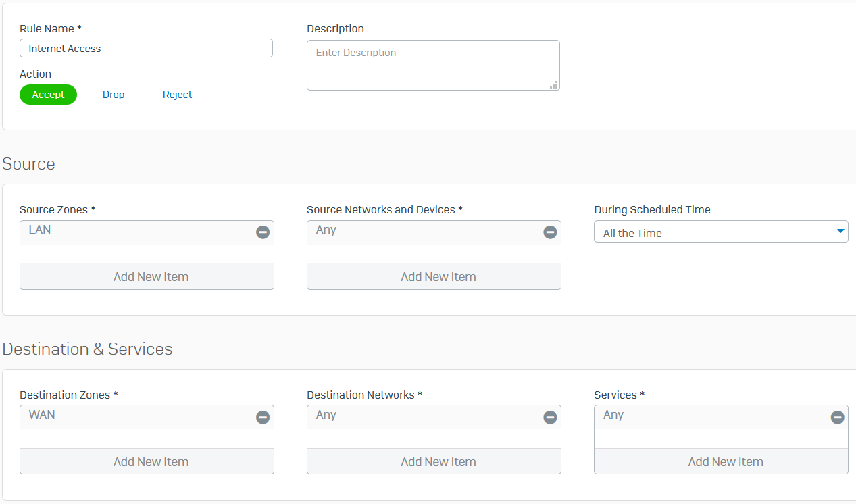Add new item to Services

tap(725, 461)
